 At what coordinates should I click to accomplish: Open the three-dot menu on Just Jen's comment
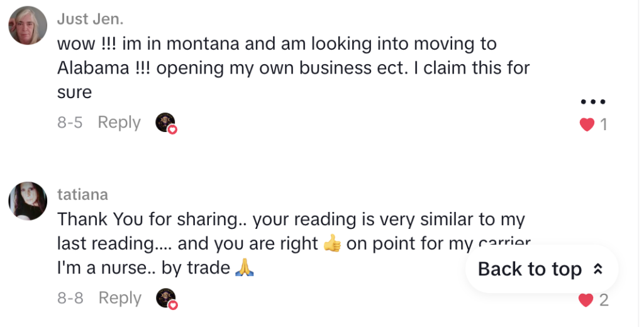[592, 101]
